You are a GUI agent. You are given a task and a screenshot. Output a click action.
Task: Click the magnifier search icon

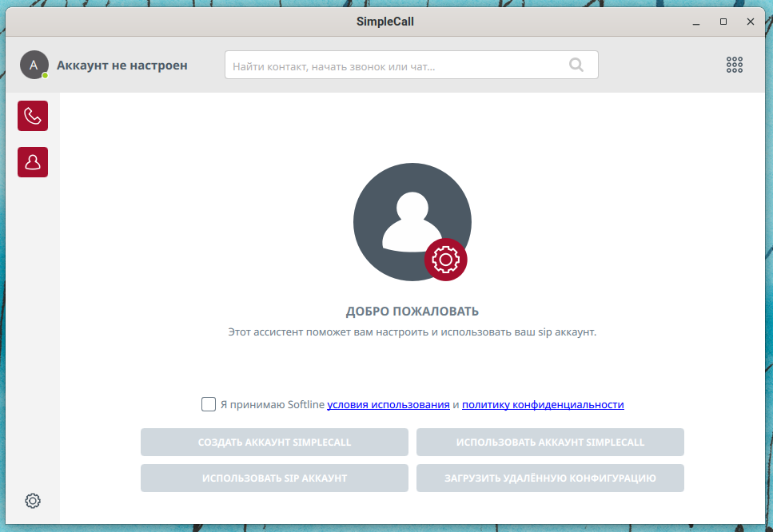(x=576, y=65)
